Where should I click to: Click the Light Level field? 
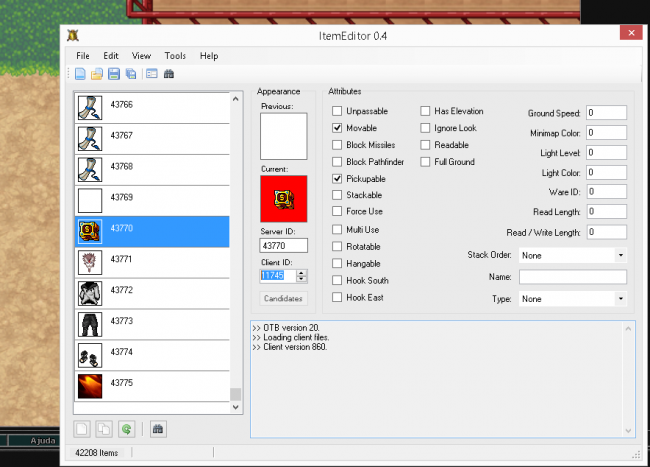tap(606, 152)
